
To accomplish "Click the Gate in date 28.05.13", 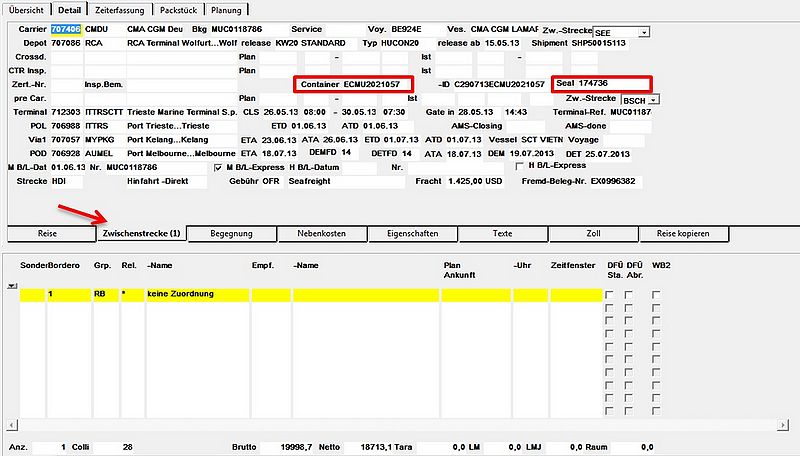I will (x=476, y=112).
